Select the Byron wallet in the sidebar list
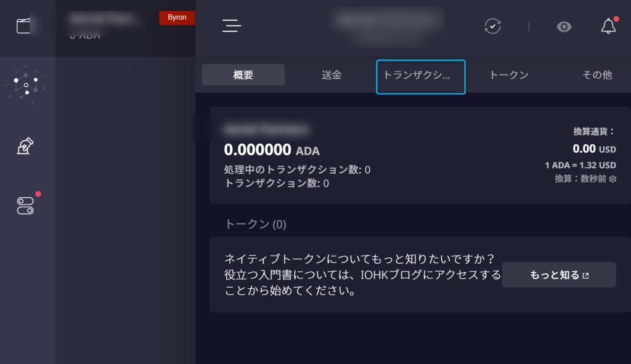Screen dimensions: 631x364 [125, 28]
